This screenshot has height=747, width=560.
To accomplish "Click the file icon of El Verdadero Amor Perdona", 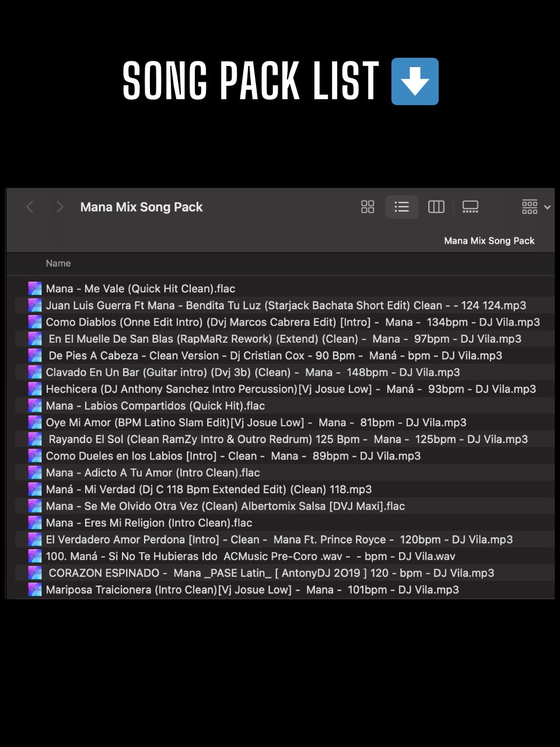I will [35, 540].
